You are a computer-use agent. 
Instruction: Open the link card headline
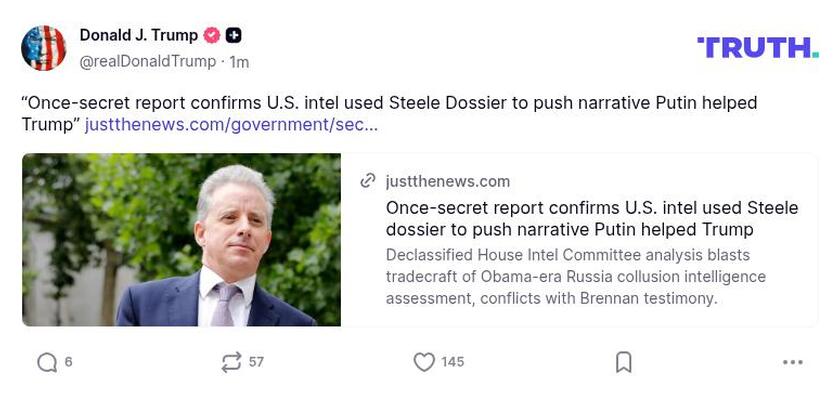point(591,219)
